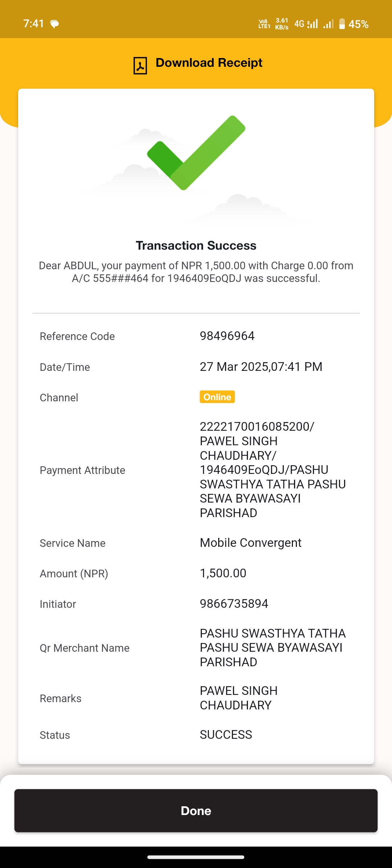Tap the Remarks value PAWEL SINGH CHAUDHARY

click(239, 698)
